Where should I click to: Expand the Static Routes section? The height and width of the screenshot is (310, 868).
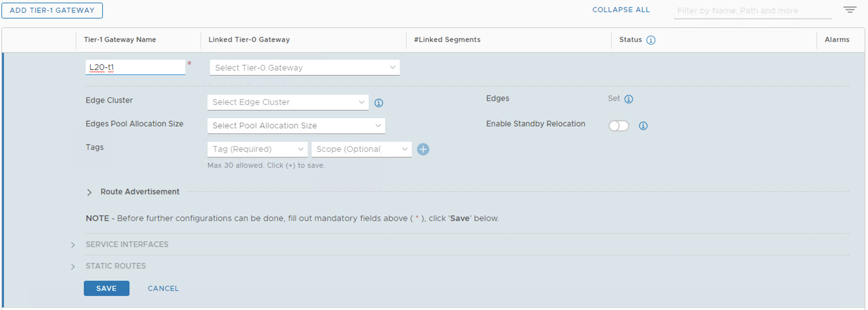(73, 267)
